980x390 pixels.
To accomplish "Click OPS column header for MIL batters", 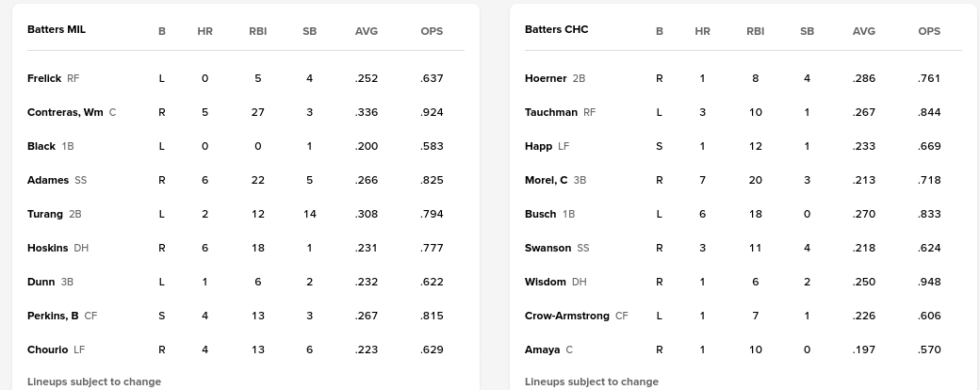I will click(x=432, y=31).
